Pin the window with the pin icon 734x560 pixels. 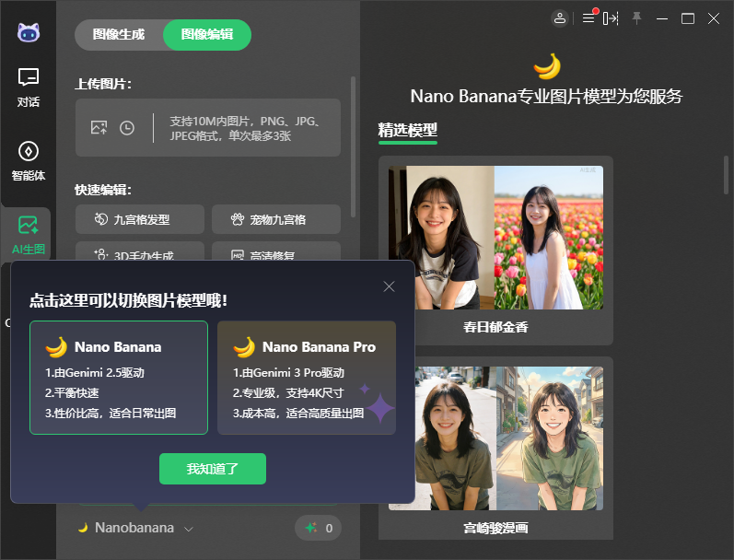point(636,18)
